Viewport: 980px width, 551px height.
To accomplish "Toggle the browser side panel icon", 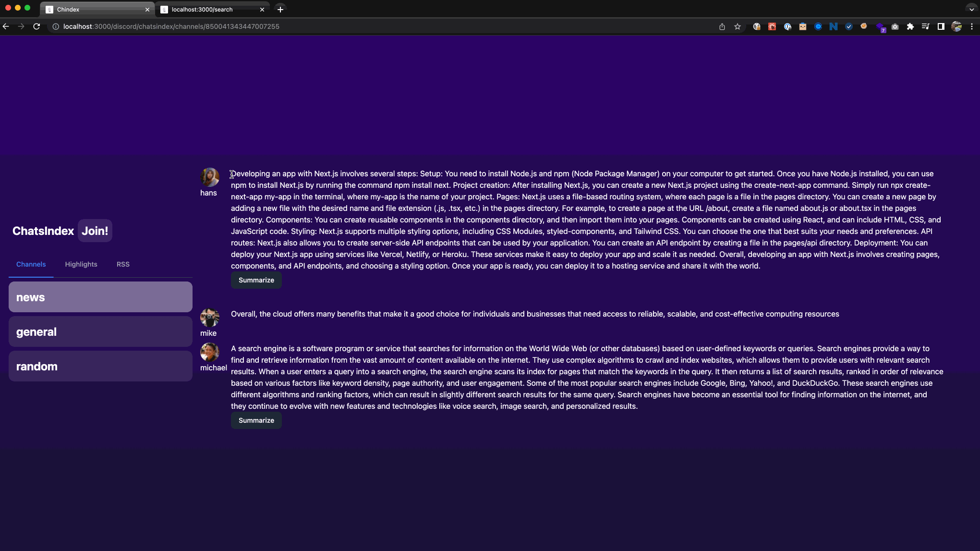I will tap(941, 27).
